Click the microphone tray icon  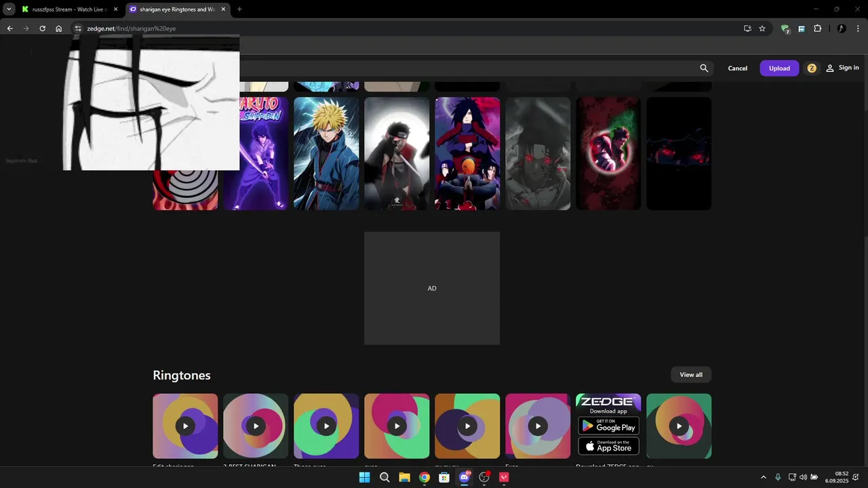coord(778,477)
